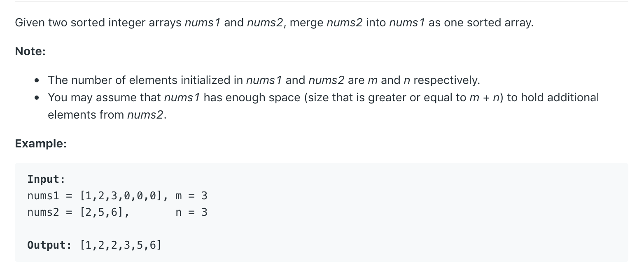The width and height of the screenshot is (644, 266).
Task: Click the phrase "as one sorted array"
Action: click(x=480, y=23)
